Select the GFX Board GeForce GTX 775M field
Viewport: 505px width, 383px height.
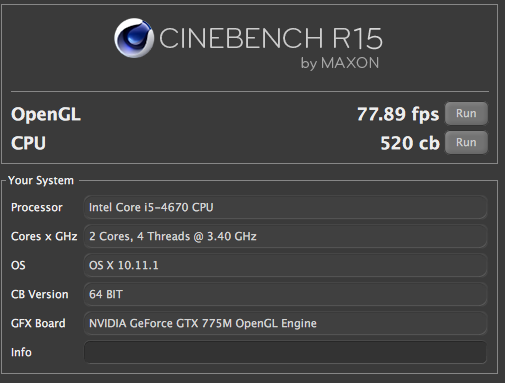click(x=285, y=323)
